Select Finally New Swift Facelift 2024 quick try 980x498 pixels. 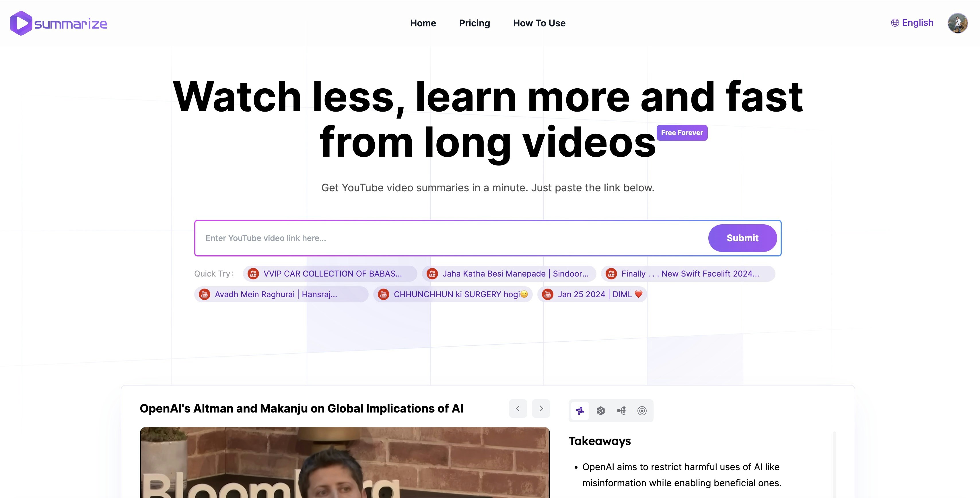point(688,273)
